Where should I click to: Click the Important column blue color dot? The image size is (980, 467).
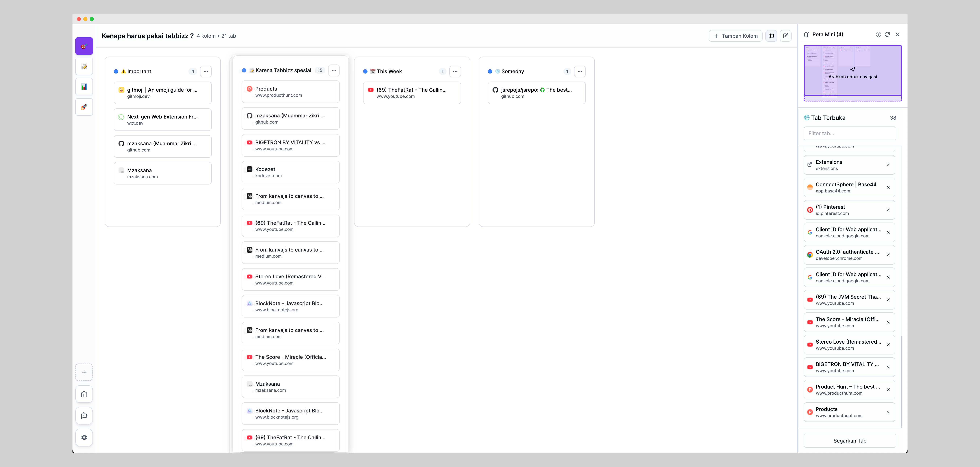tap(116, 72)
